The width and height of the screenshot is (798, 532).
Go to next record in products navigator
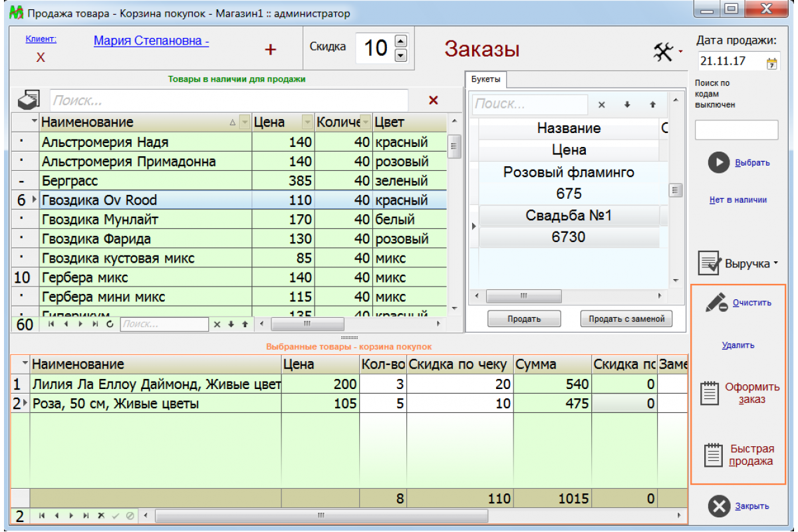pos(80,324)
